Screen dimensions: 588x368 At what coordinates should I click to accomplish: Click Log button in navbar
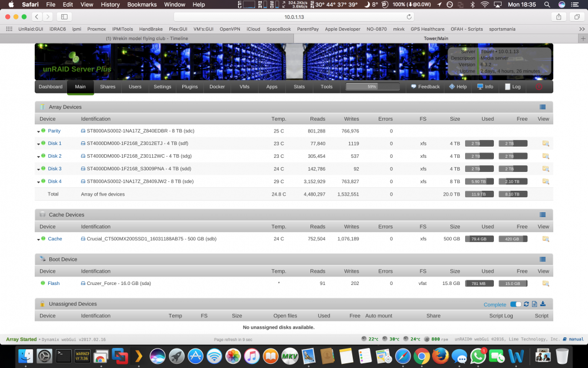click(x=513, y=87)
